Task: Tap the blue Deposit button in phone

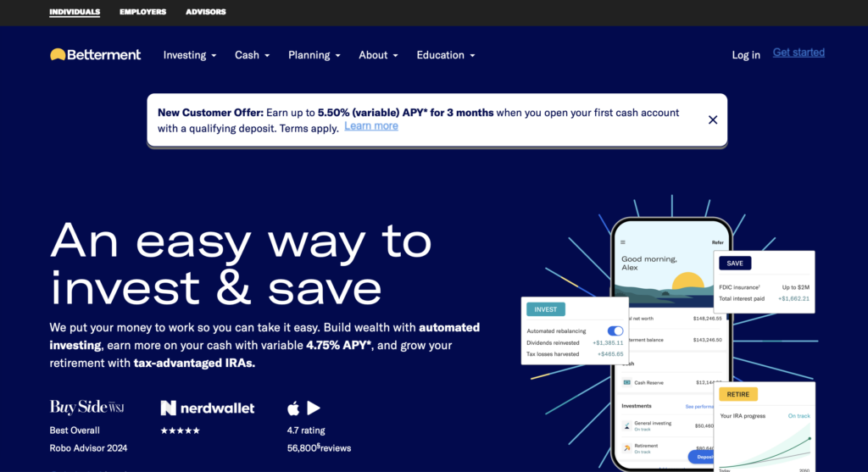Action: 701,457
